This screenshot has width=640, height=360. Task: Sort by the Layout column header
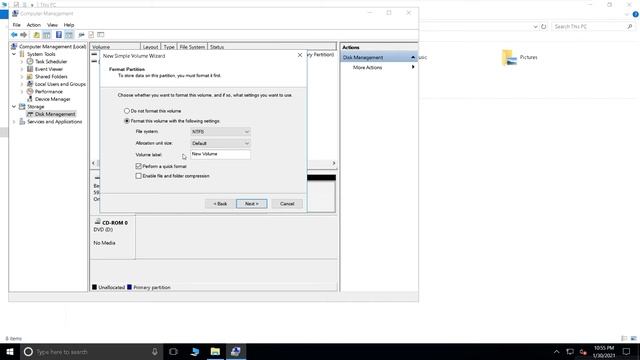coord(151,47)
